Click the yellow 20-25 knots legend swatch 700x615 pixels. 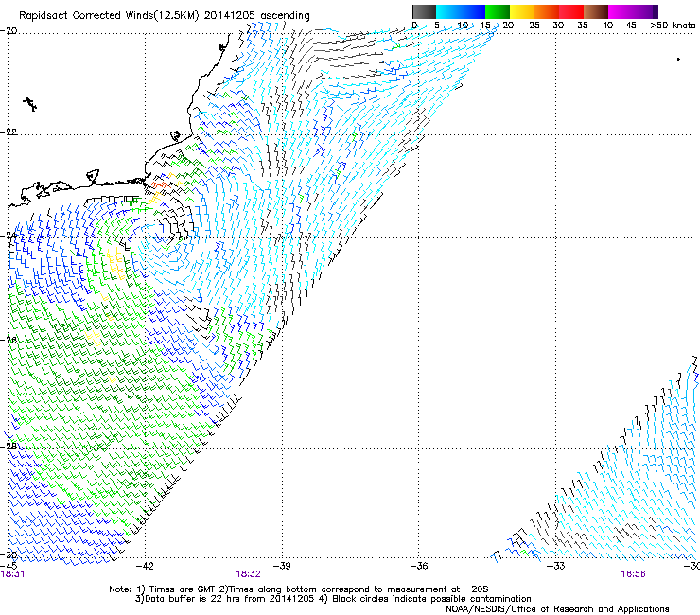click(522, 11)
